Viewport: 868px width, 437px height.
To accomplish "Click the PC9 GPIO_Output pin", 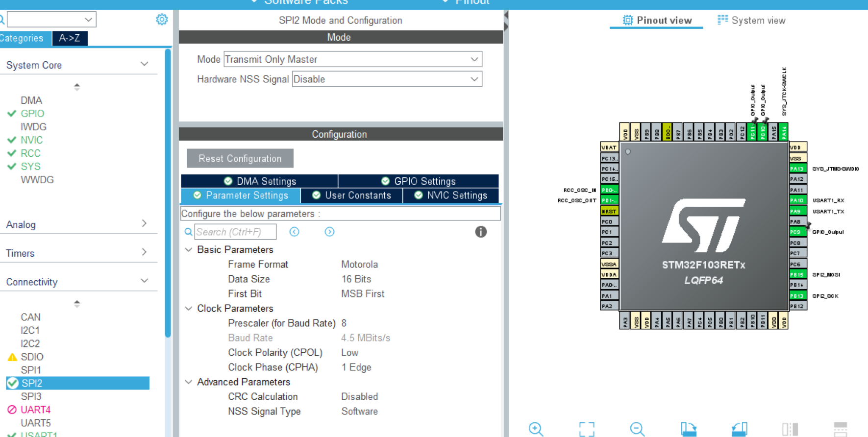I will pyautogui.click(x=798, y=232).
